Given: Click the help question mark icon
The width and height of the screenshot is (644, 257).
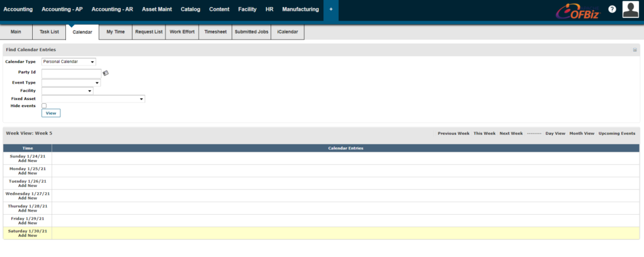Looking at the screenshot, I should point(612,9).
